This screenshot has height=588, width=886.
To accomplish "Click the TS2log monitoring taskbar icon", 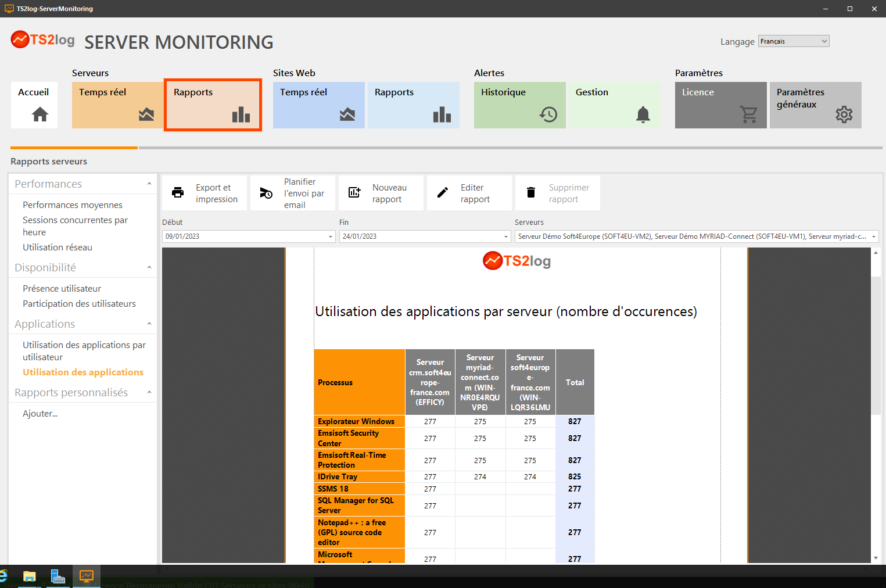I will [x=87, y=576].
